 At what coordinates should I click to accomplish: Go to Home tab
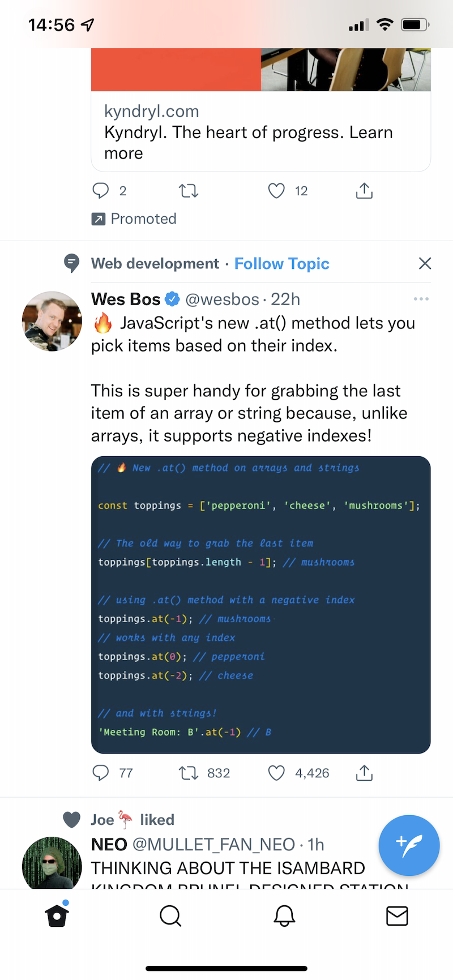coord(57,915)
